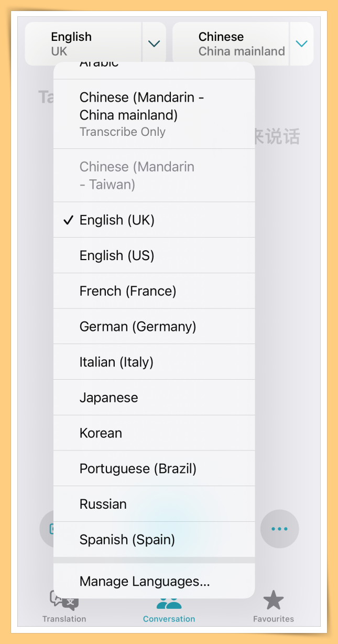Tap the three-dots more options button
The width and height of the screenshot is (338, 644).
(x=279, y=529)
